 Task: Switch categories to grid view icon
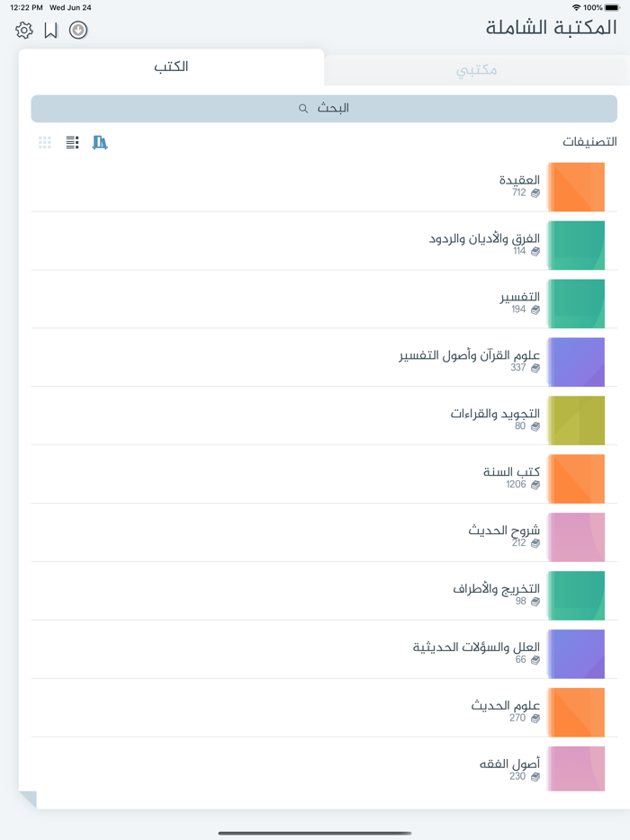[x=44, y=142]
